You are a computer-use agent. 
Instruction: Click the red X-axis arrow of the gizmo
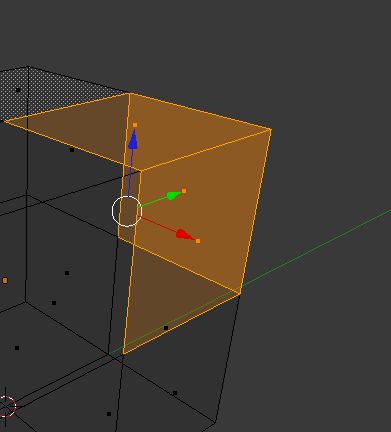[184, 235]
